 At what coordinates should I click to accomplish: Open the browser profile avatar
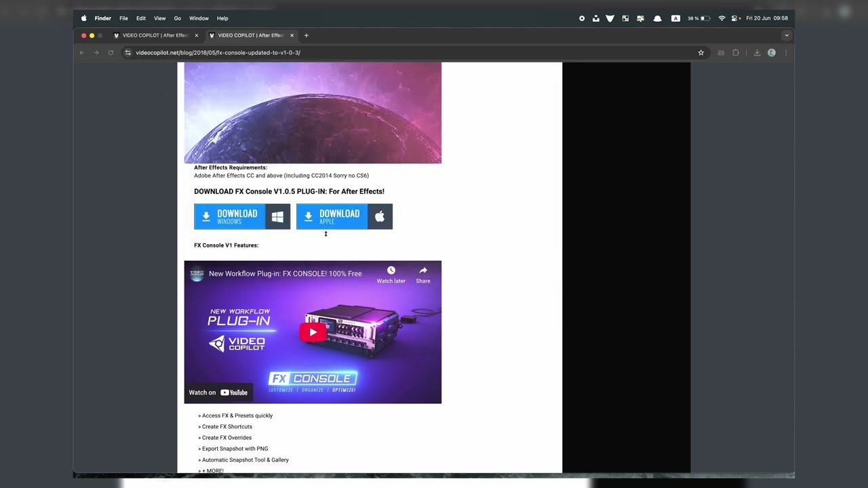click(x=772, y=53)
